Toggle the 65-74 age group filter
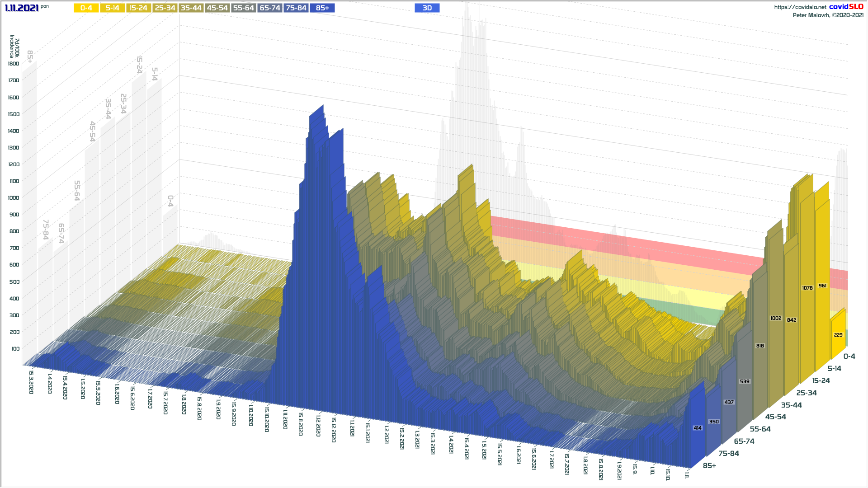Image resolution: width=868 pixels, height=488 pixels. click(270, 8)
